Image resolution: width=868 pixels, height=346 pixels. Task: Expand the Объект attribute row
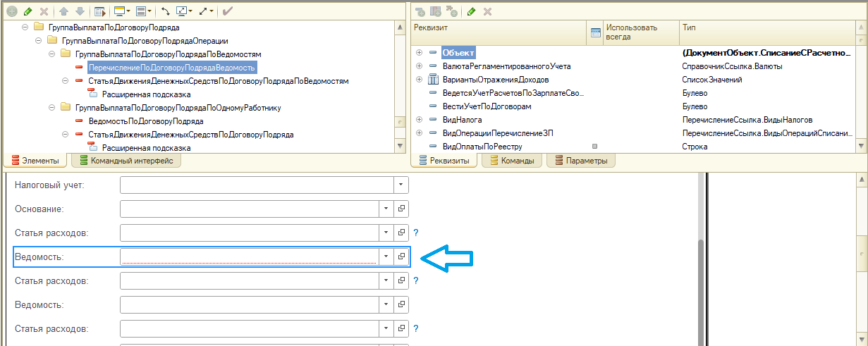point(420,53)
